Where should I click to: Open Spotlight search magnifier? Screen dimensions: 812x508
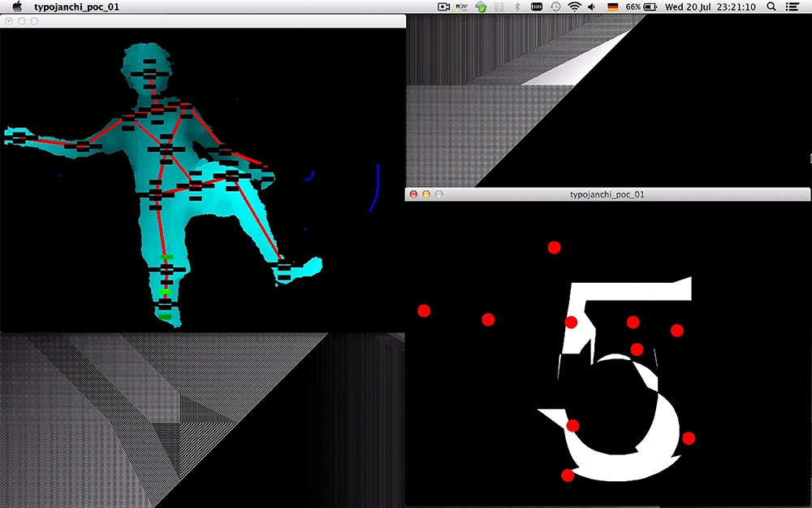point(771,7)
